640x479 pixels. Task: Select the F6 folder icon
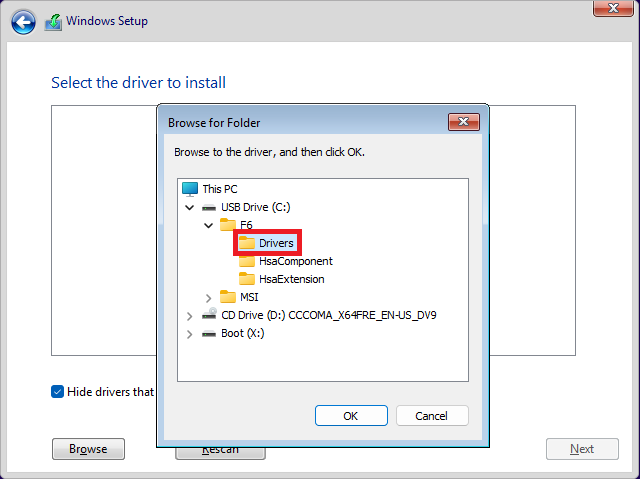(x=228, y=225)
